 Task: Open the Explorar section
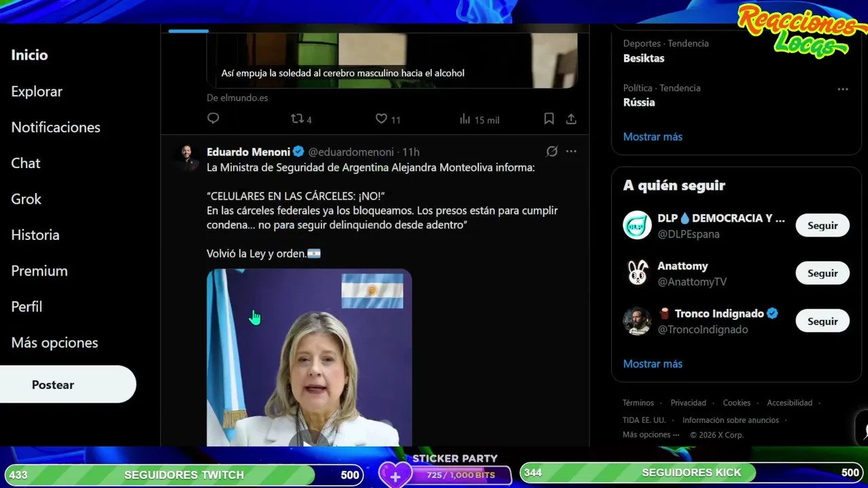pos(37,91)
